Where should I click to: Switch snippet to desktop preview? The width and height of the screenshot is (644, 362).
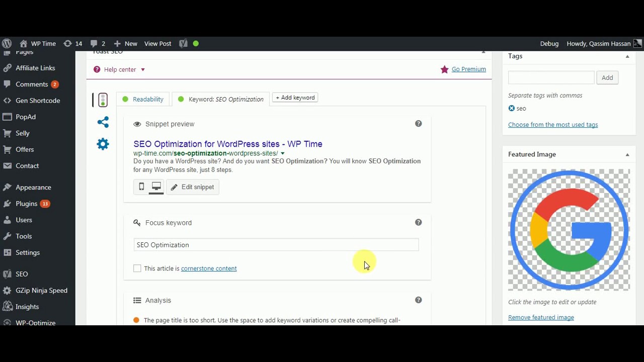pyautogui.click(x=156, y=187)
